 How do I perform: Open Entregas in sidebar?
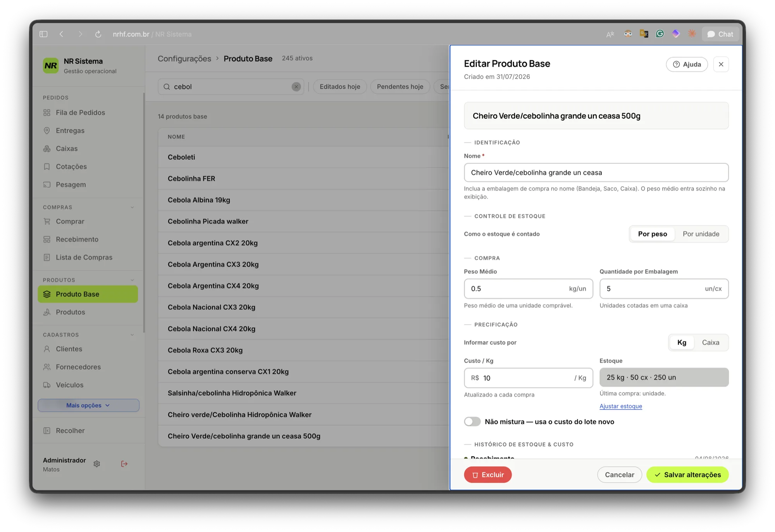[88, 130]
